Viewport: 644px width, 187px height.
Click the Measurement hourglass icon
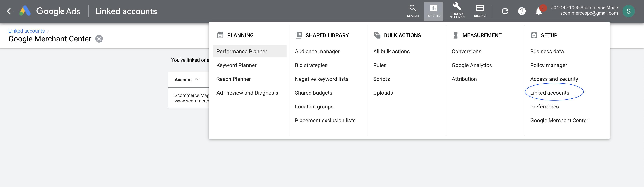(456, 35)
